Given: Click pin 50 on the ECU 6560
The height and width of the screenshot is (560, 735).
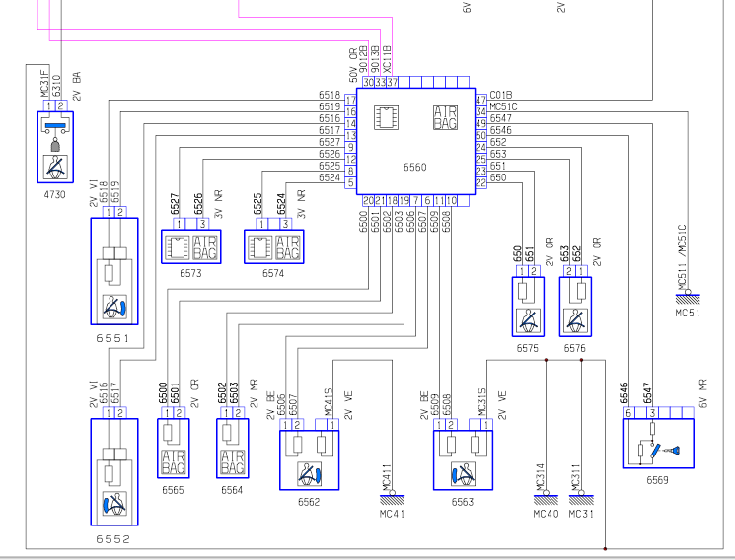Looking at the screenshot, I should (480, 135).
